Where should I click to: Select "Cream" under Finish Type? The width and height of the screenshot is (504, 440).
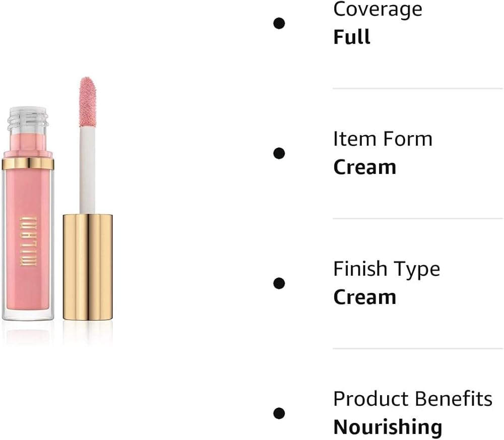point(364,297)
